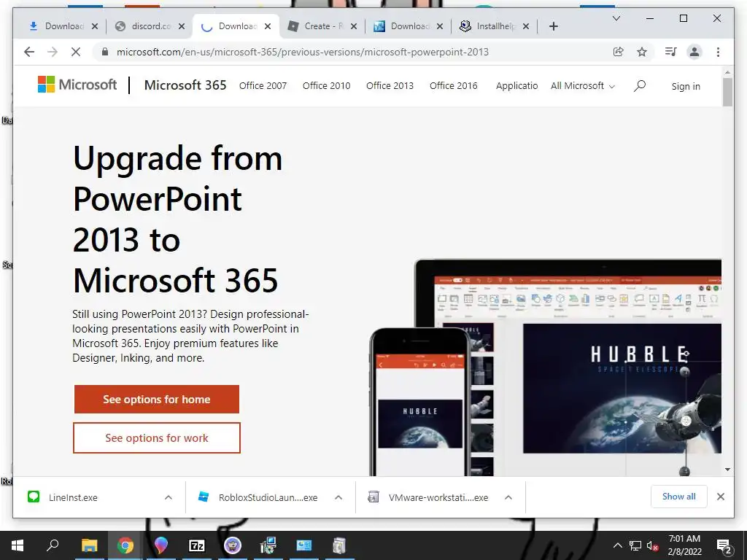Click the Chrome taskbar icon
The image size is (747, 560).
125,545
